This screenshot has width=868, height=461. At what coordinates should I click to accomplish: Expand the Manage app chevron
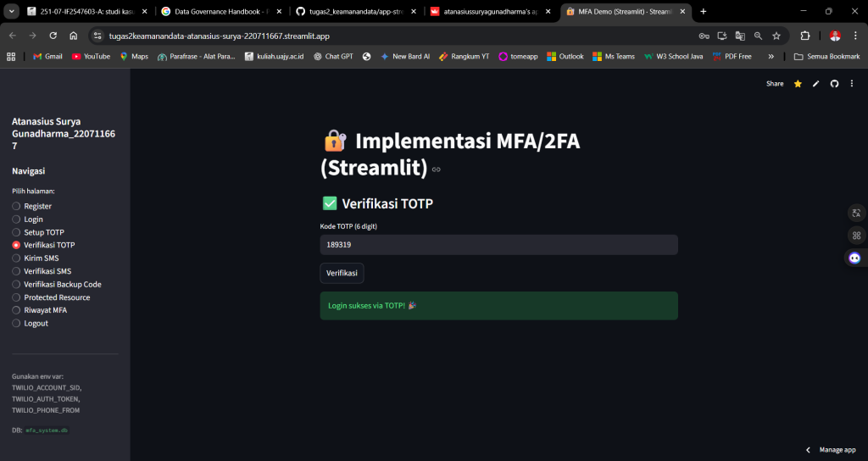pyautogui.click(x=808, y=450)
